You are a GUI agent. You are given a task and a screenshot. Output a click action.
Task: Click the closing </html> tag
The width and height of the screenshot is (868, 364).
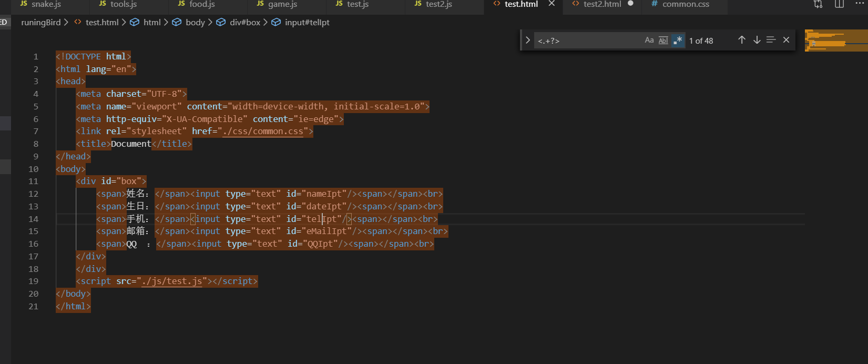coord(73,306)
